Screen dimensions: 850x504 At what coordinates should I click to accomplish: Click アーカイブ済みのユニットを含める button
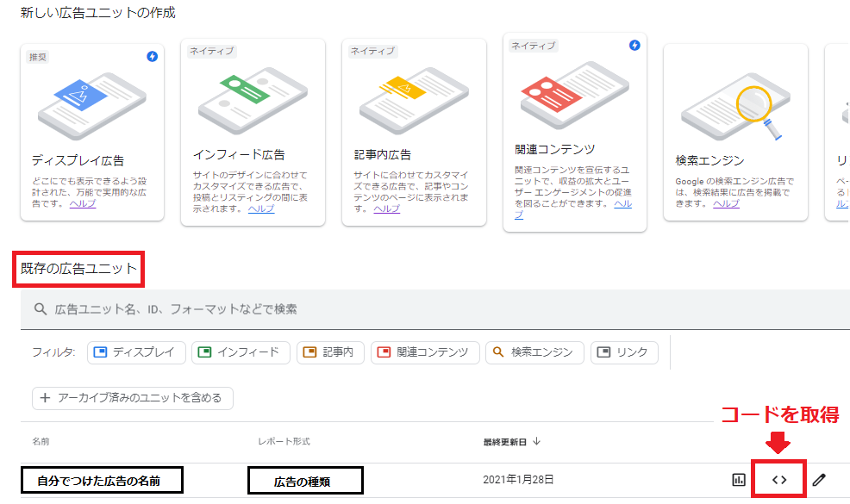133,398
